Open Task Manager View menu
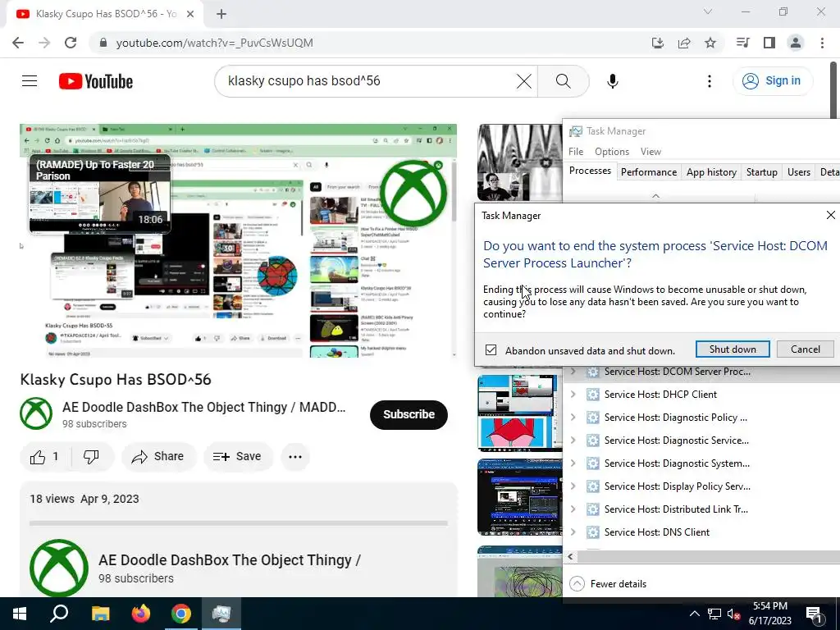The height and width of the screenshot is (630, 840). tap(651, 152)
